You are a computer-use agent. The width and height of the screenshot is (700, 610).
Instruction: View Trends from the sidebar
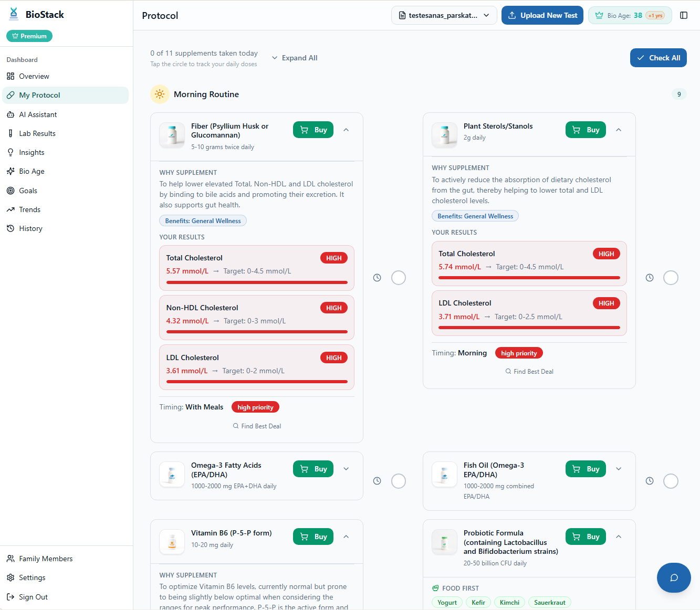click(29, 209)
